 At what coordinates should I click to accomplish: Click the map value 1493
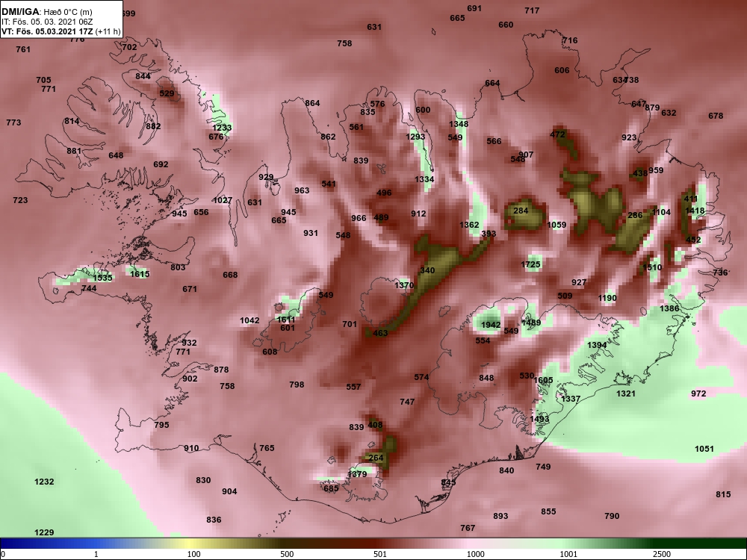point(540,419)
